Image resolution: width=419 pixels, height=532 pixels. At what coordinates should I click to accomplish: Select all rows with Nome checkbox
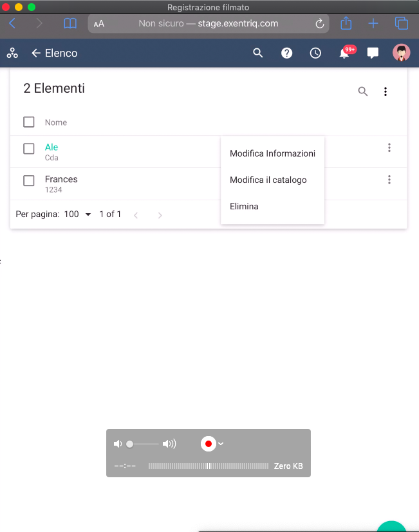tap(29, 122)
